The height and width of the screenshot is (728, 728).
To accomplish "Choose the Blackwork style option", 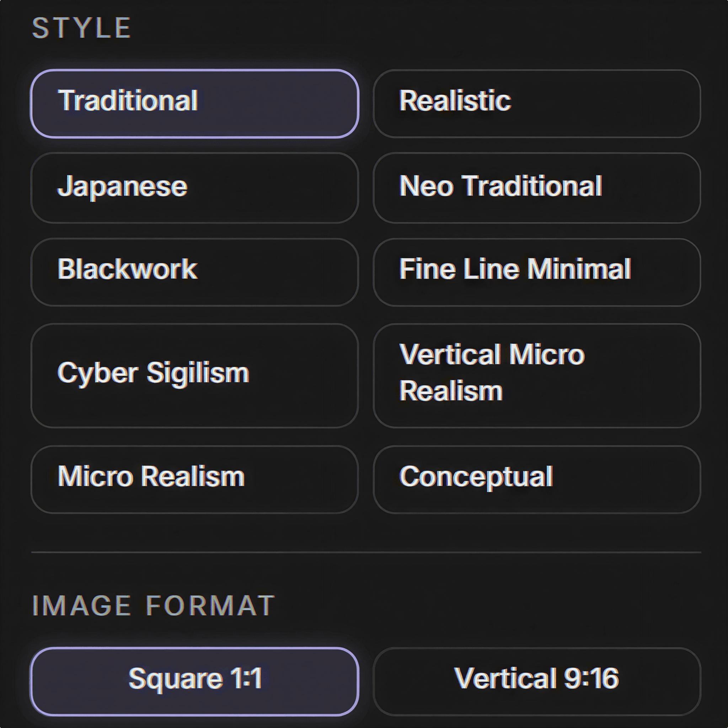I will [x=194, y=272].
